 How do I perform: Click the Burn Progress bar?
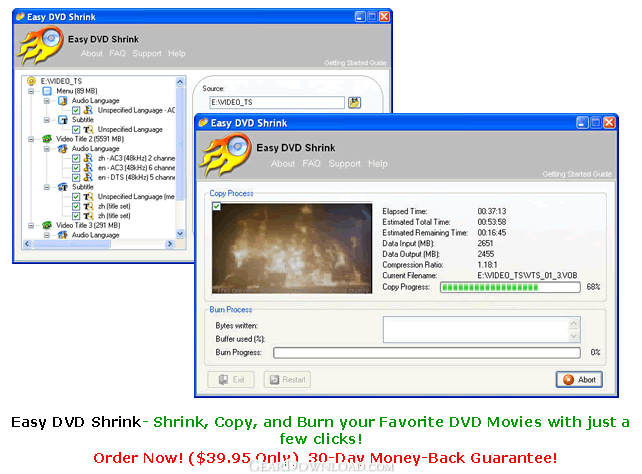[x=427, y=352]
